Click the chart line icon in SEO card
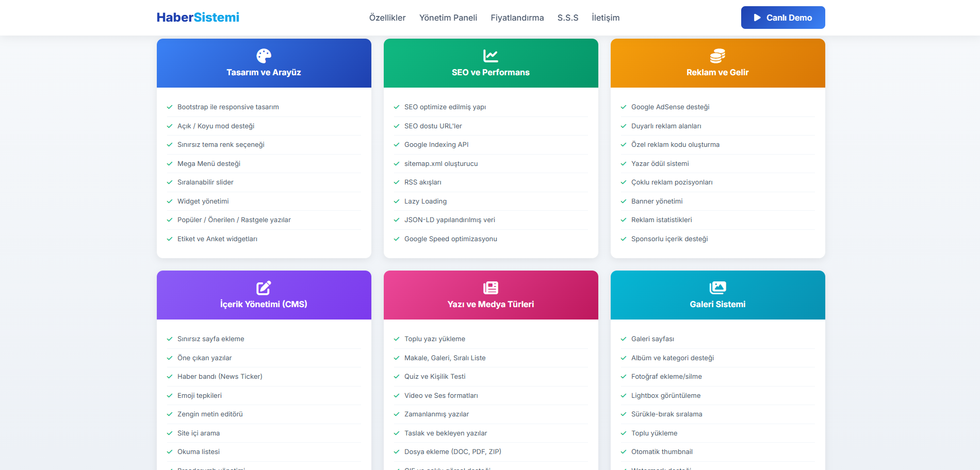This screenshot has width=980, height=470. 491,56
